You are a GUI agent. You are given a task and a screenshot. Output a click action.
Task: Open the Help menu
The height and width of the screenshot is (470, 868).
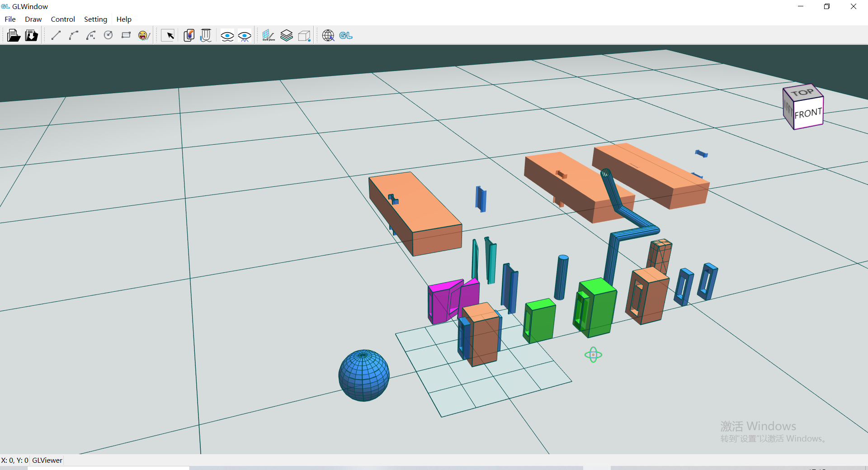tap(123, 19)
